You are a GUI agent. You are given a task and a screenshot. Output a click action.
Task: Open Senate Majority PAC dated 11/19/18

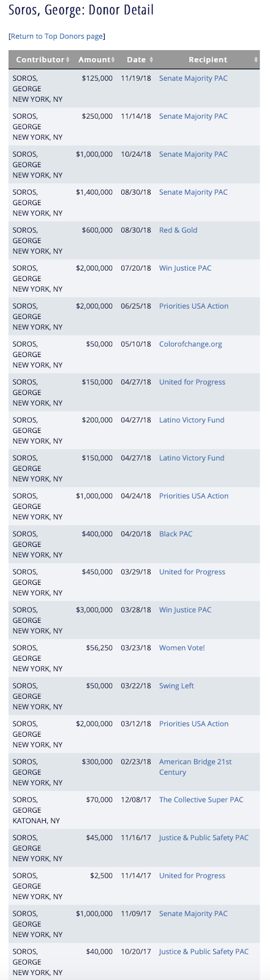tap(193, 78)
